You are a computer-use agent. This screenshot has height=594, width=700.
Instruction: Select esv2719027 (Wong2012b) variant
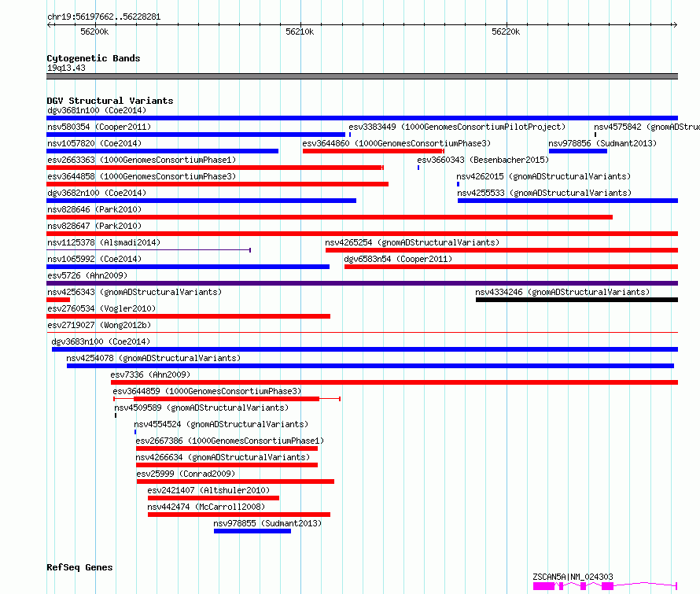point(99,325)
